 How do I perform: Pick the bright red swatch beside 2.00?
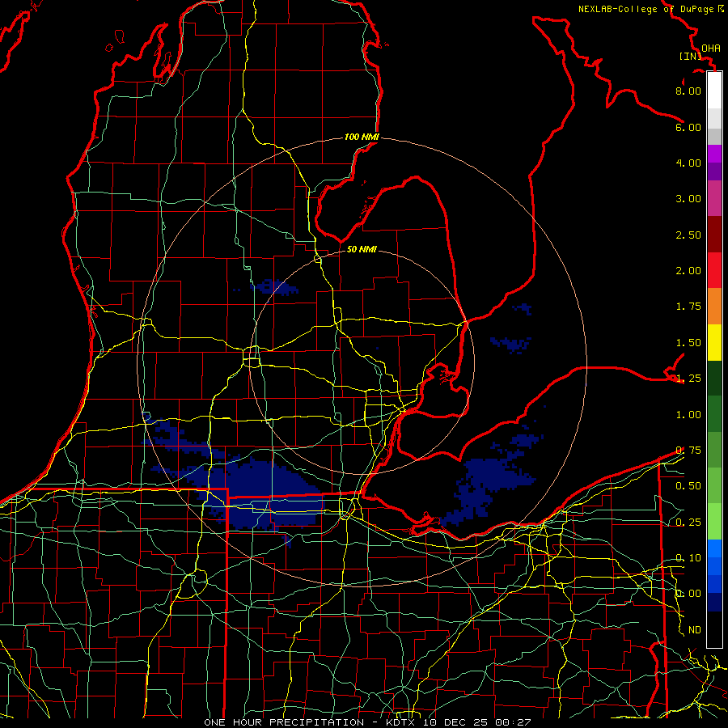coord(714,270)
